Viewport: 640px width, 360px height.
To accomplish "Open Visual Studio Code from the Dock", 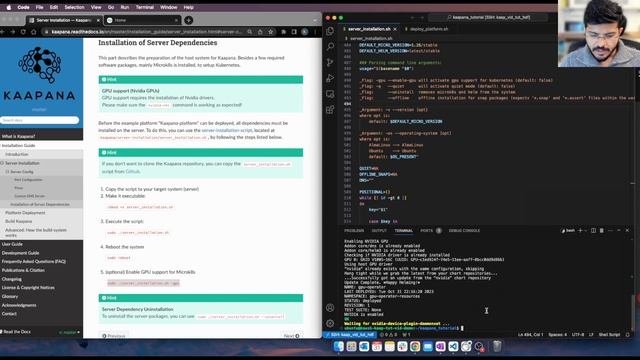I will 453,347.
